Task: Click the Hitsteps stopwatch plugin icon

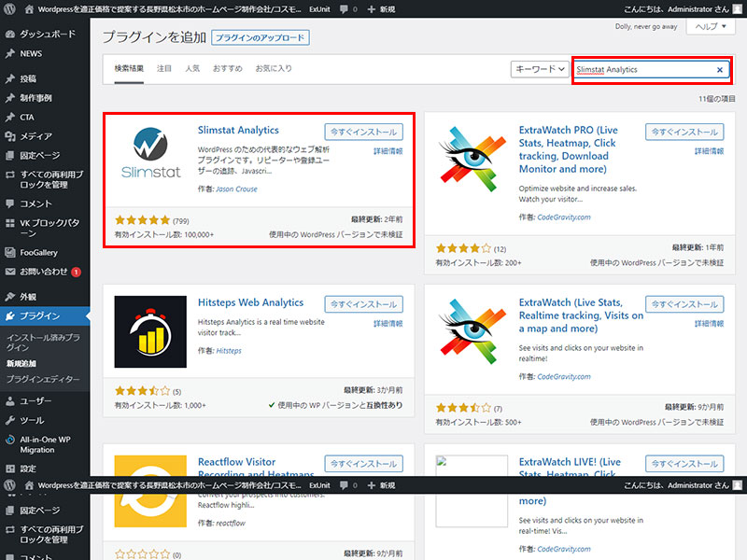Action: (150, 331)
